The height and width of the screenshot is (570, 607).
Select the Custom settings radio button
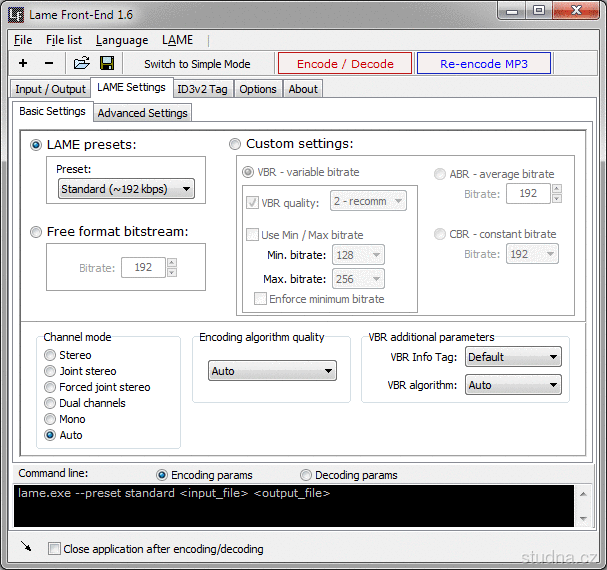click(x=235, y=144)
